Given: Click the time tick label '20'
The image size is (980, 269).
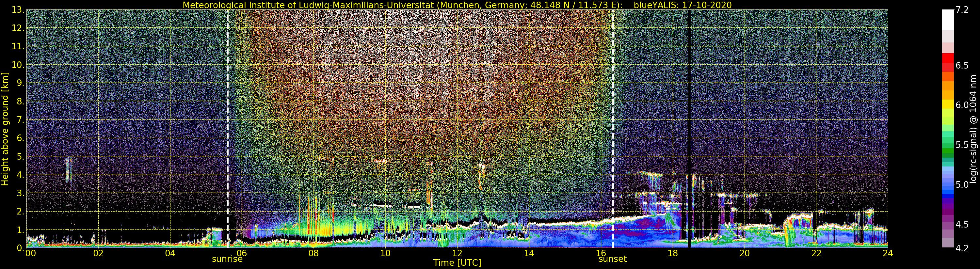Looking at the screenshot, I should pos(744,253).
